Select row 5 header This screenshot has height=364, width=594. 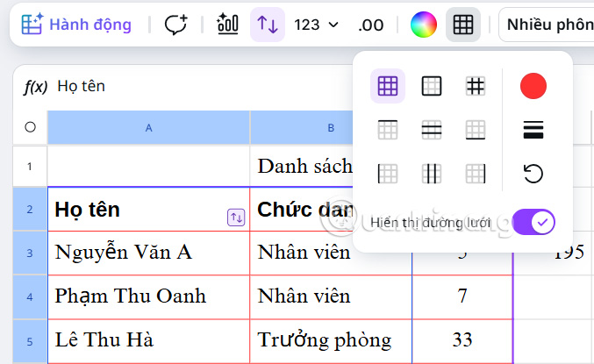30,341
